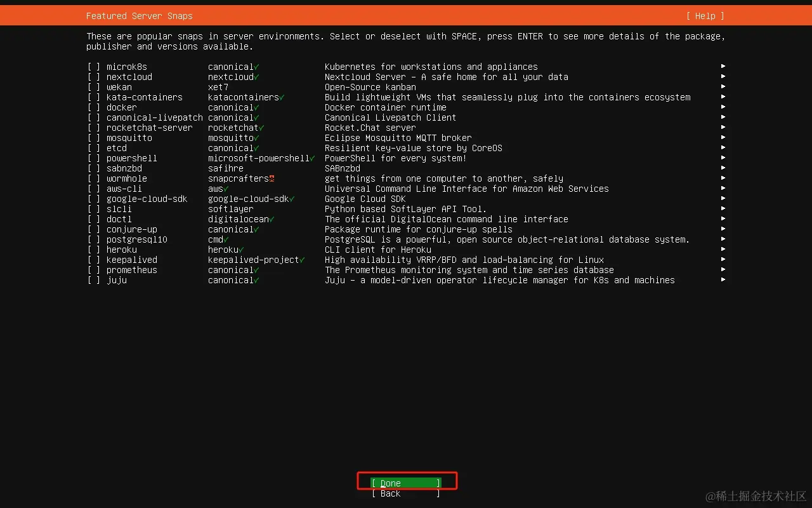The width and height of the screenshot is (812, 508).
Task: Enable the kata-containers snap checkbox
Action: click(x=94, y=97)
